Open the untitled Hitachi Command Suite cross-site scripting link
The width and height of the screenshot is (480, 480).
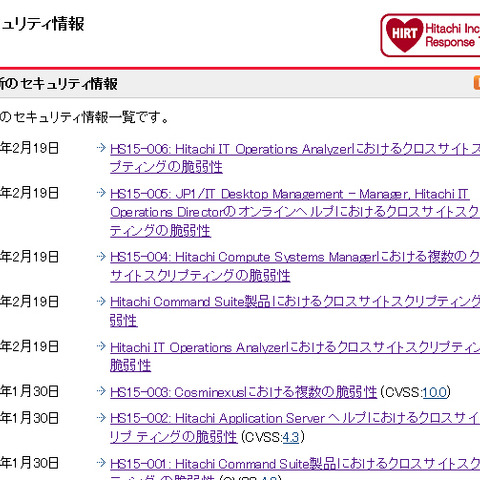(295, 311)
